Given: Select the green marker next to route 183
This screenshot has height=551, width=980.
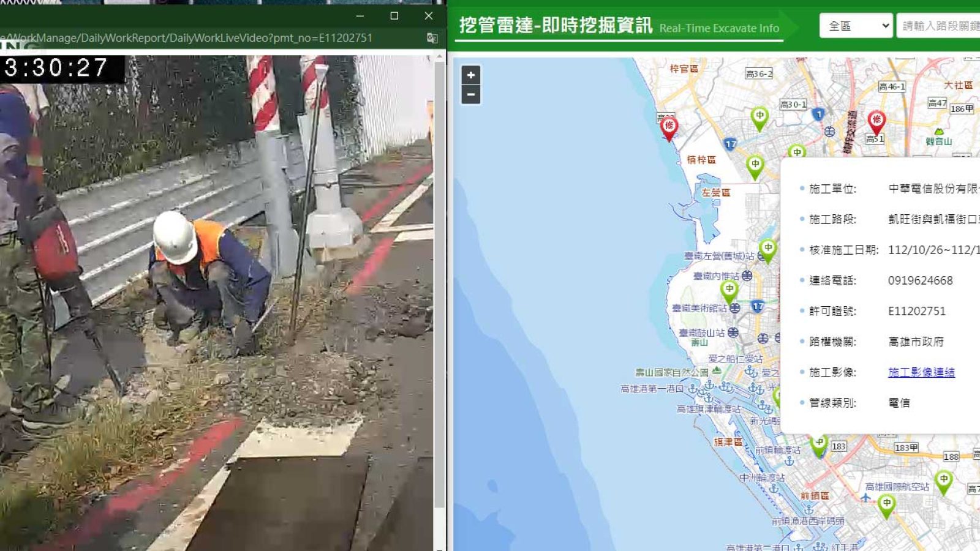Looking at the screenshot, I should tap(819, 444).
